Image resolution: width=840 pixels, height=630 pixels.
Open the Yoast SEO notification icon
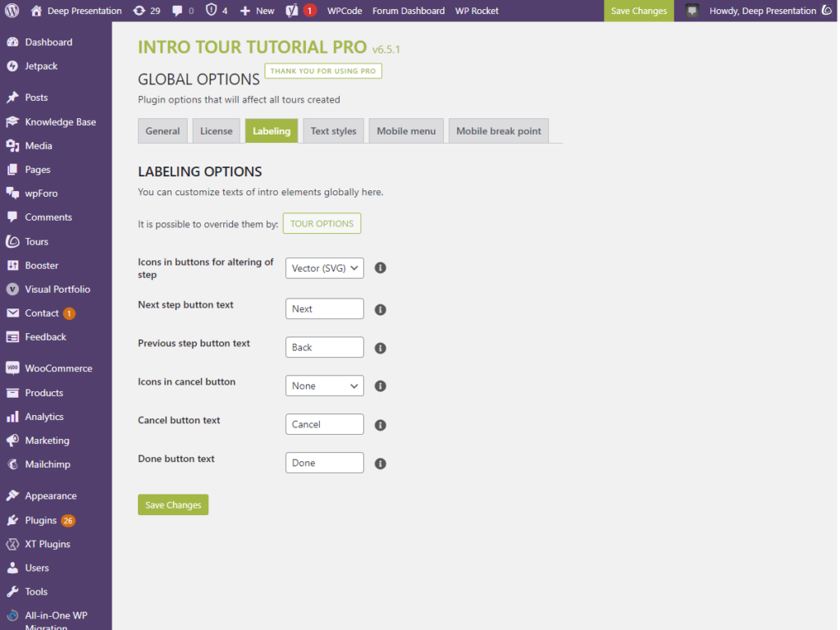292,10
